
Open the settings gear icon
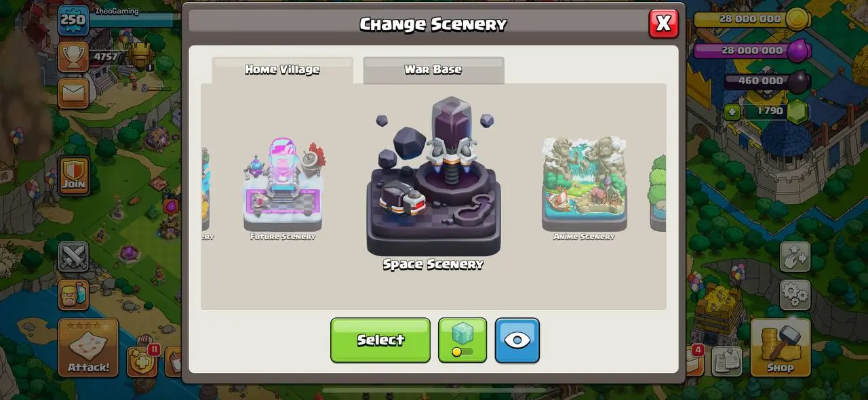pos(795,294)
